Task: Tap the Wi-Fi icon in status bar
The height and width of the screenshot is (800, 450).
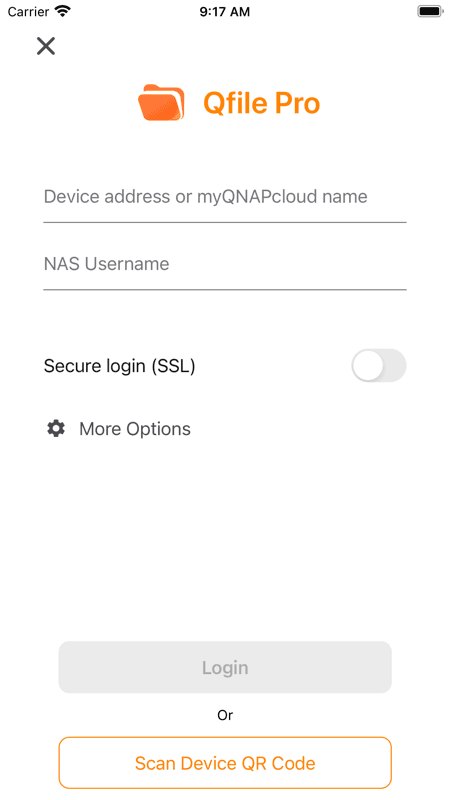Action: pyautogui.click(x=62, y=11)
